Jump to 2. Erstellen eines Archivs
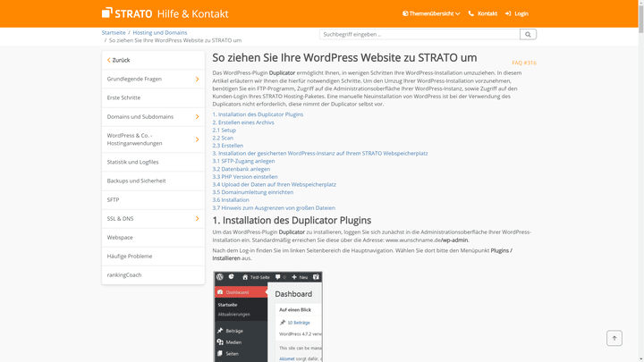Screen dimensions: 644x362 (x=243, y=122)
